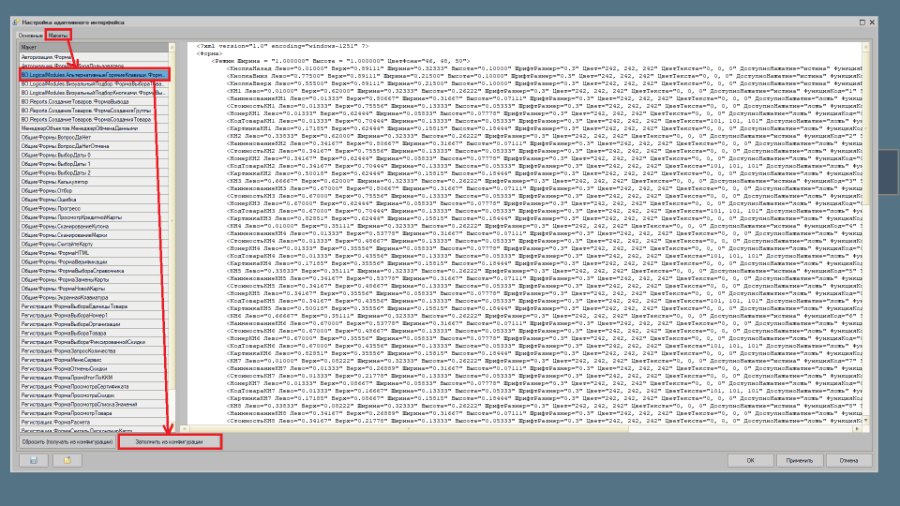The width and height of the screenshot is (900, 506).
Task: Click the Применить button
Action: (799, 460)
